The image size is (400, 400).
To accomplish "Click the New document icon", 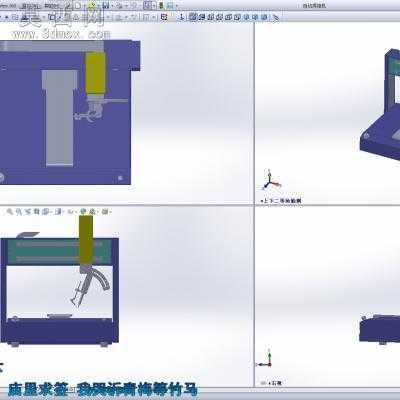I will point(77,5).
